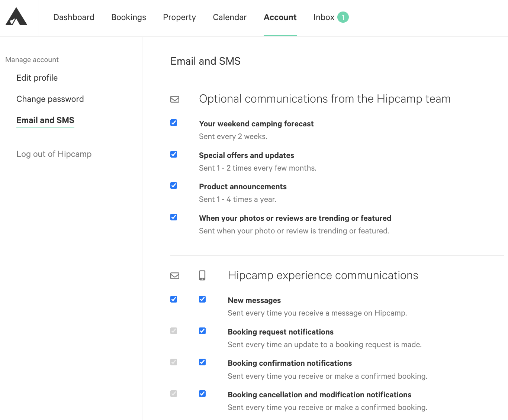Viewport: 508px width, 420px height.
Task: Click disabled email checkbox for Booking confirmation notifications
Action: click(x=174, y=362)
